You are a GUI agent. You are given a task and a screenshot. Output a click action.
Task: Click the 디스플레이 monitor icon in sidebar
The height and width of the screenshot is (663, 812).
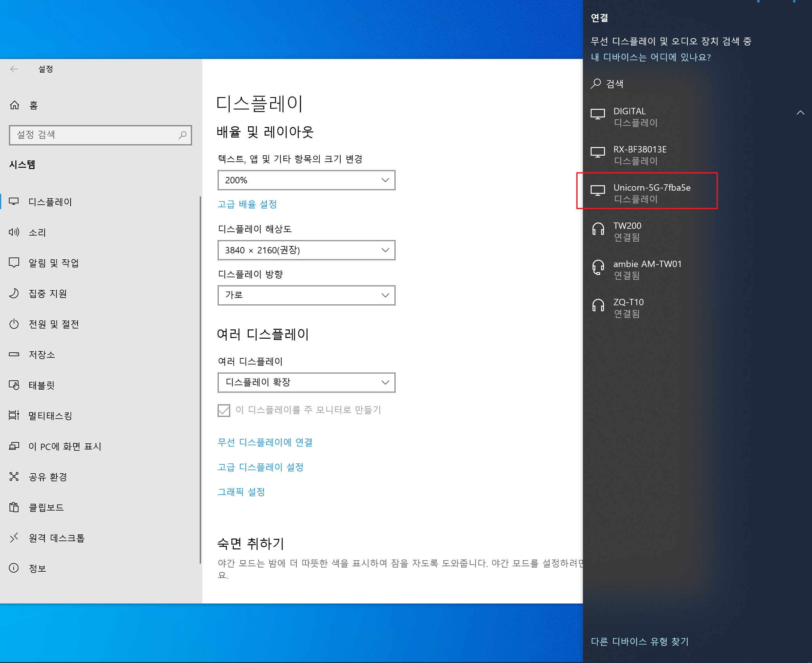tap(14, 202)
